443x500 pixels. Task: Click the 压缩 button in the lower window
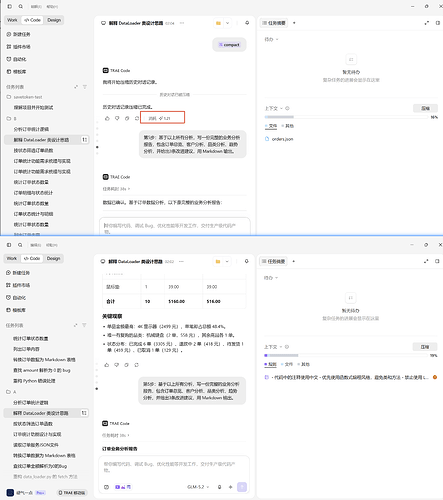pyautogui.click(x=425, y=347)
